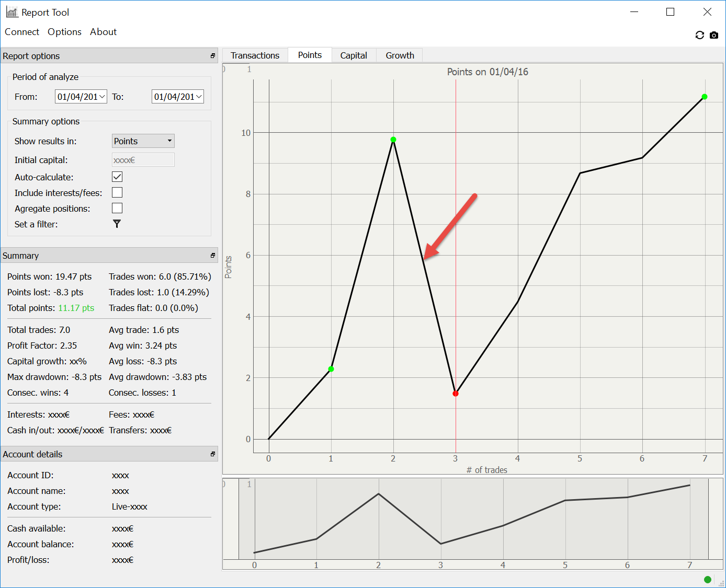Screen dimensions: 726x588
Task: Click the 'Set a filter:' label
Action: pyautogui.click(x=36, y=224)
